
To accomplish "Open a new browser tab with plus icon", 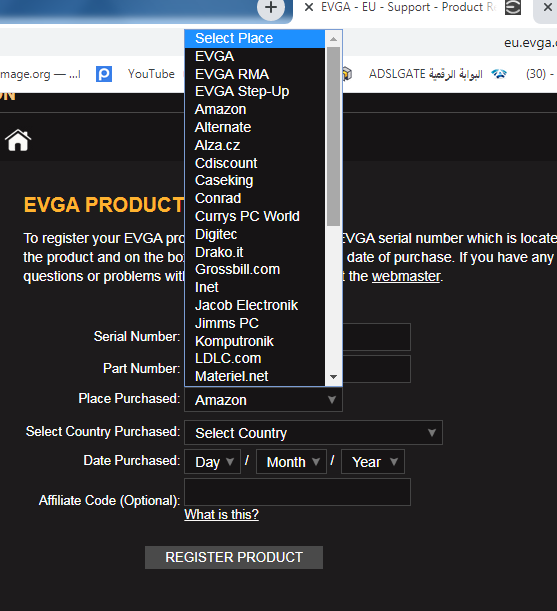I will (x=271, y=7).
